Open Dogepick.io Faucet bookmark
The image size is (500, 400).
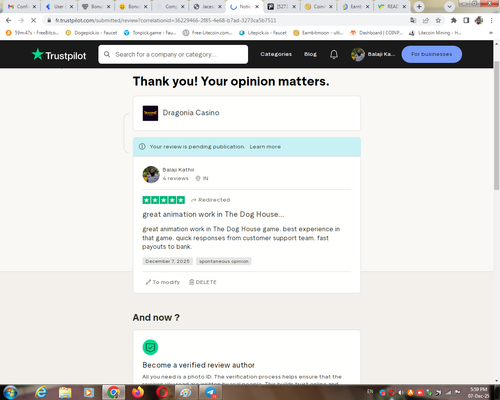tap(92, 33)
